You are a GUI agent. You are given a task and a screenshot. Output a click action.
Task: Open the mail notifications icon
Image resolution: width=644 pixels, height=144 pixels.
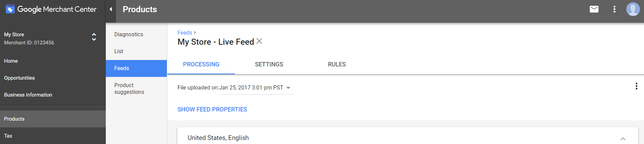tap(594, 9)
